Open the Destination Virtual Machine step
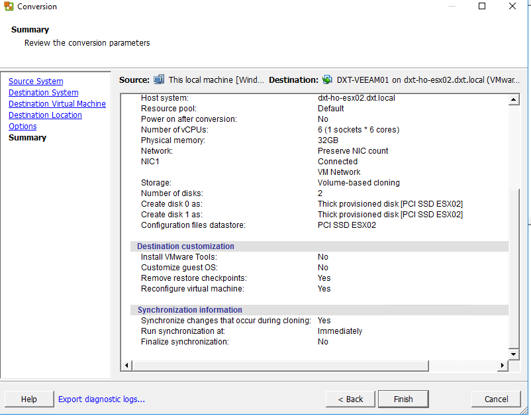 [57, 103]
